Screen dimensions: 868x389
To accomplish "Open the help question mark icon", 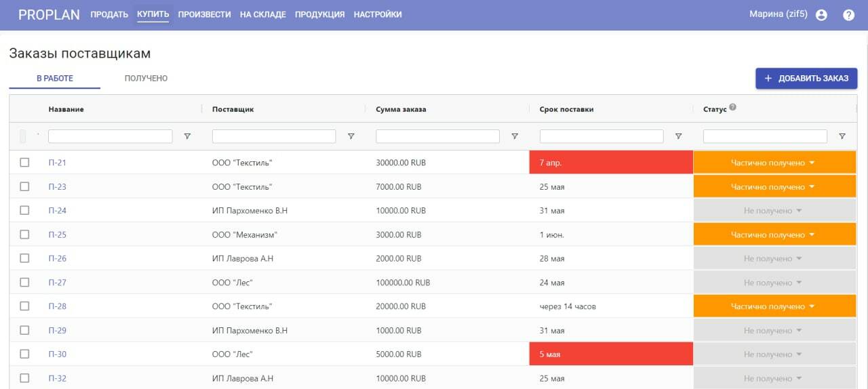I will coord(848,15).
